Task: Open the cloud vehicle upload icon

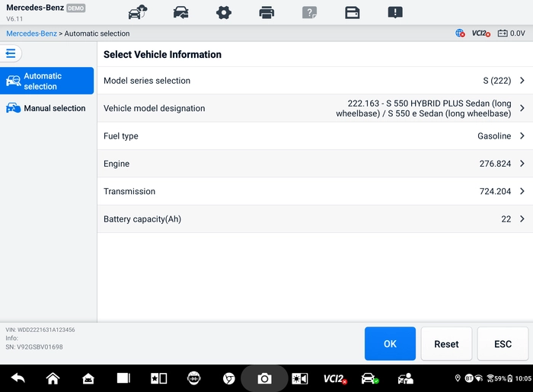Action: coord(138,13)
